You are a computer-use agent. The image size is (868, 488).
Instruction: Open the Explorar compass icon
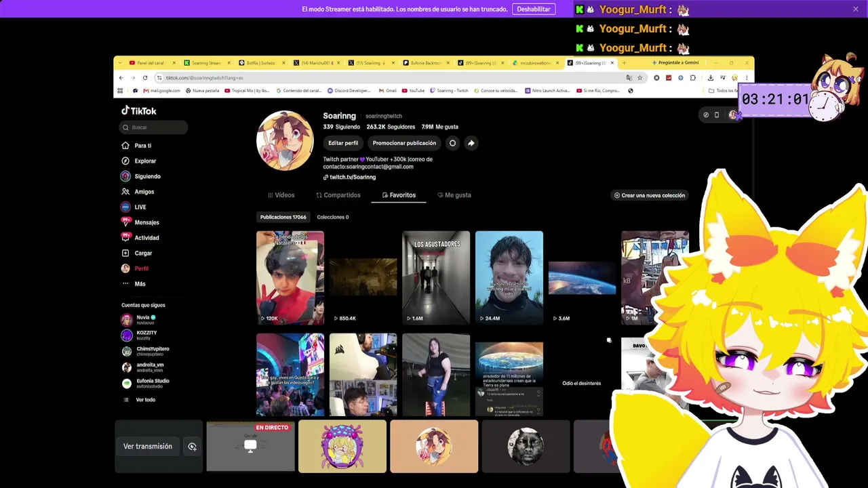coord(125,161)
